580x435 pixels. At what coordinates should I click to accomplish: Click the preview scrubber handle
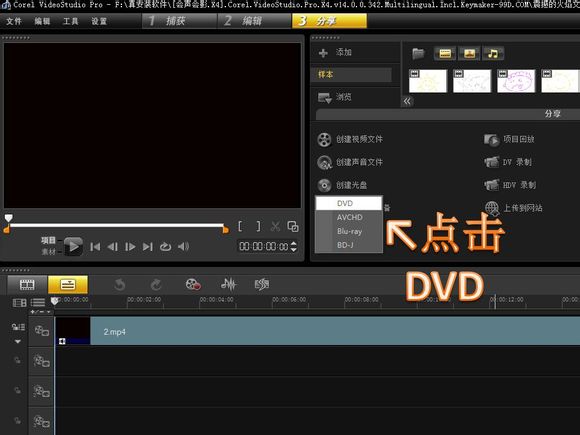[x=8, y=218]
